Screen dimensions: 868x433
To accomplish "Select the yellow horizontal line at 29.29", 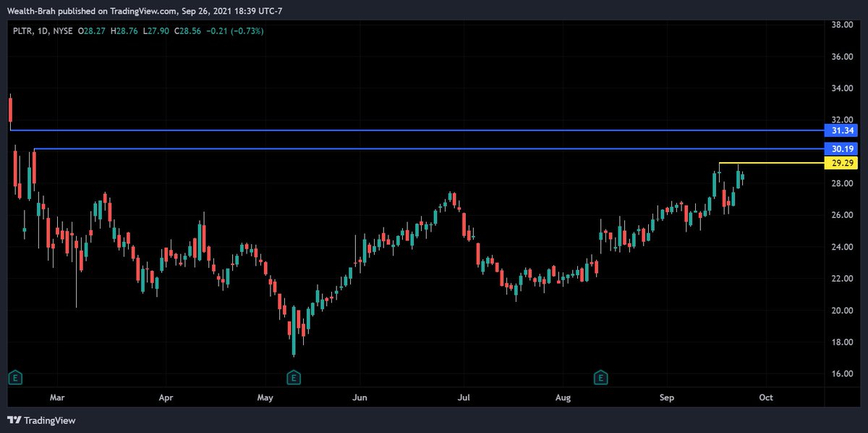I will 771,163.
